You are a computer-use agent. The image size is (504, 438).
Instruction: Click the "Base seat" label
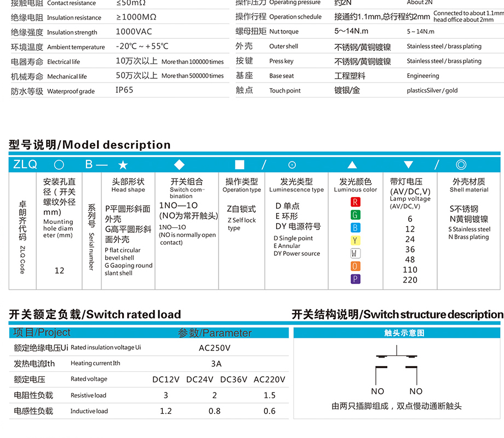[x=282, y=76]
